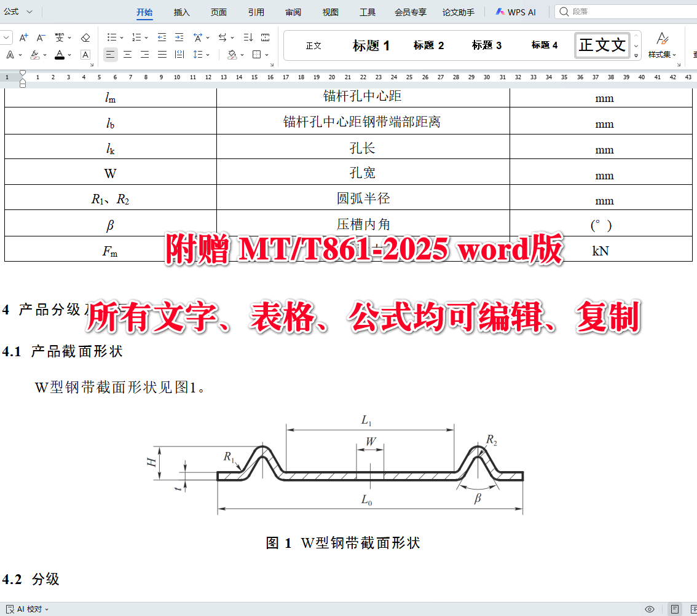Screen dimensions: 697x616
Task: Click the 锚杆孔中心距 table cell
Action: click(x=363, y=96)
